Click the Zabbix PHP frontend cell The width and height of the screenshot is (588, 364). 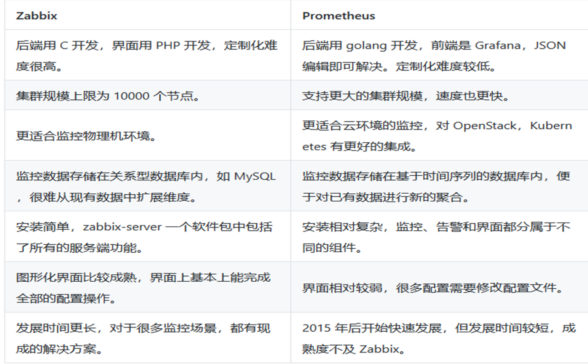click(x=146, y=56)
